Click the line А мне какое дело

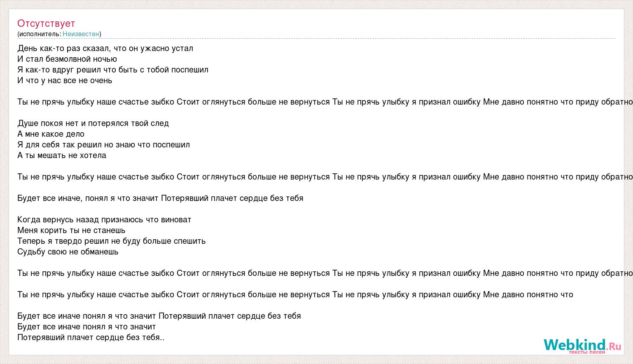click(x=51, y=134)
